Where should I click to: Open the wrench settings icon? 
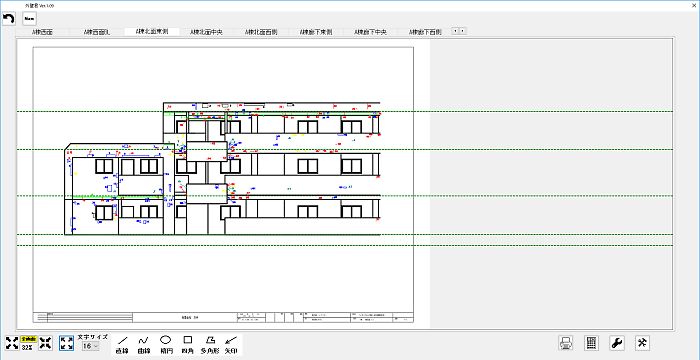pos(617,343)
